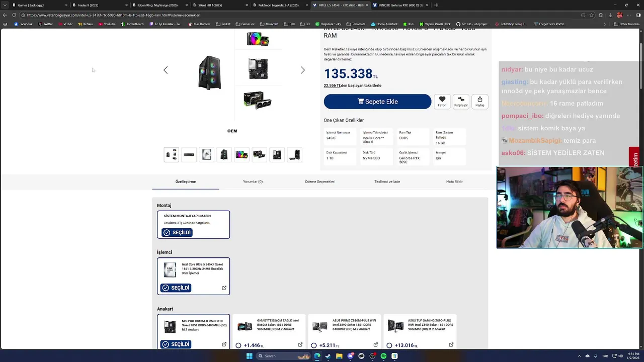Open File Explorer from taskbar
The width and height of the screenshot is (644, 362).
tap(339, 356)
